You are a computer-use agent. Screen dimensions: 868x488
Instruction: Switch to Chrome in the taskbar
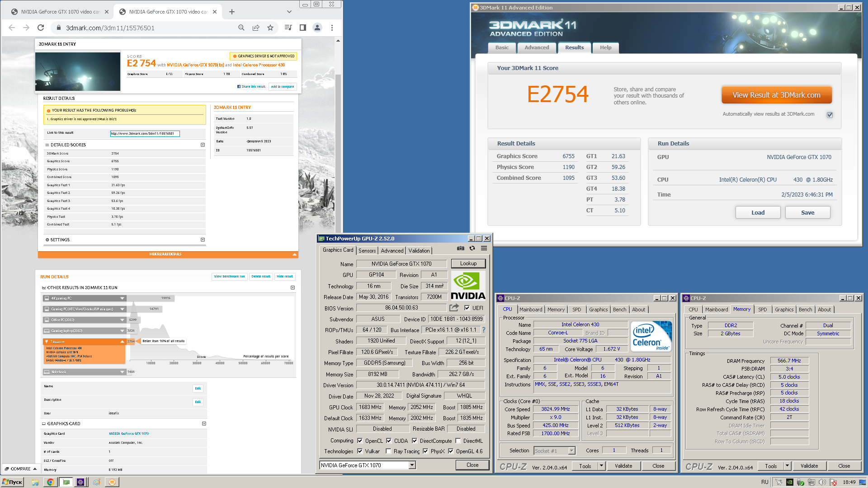tap(50, 482)
